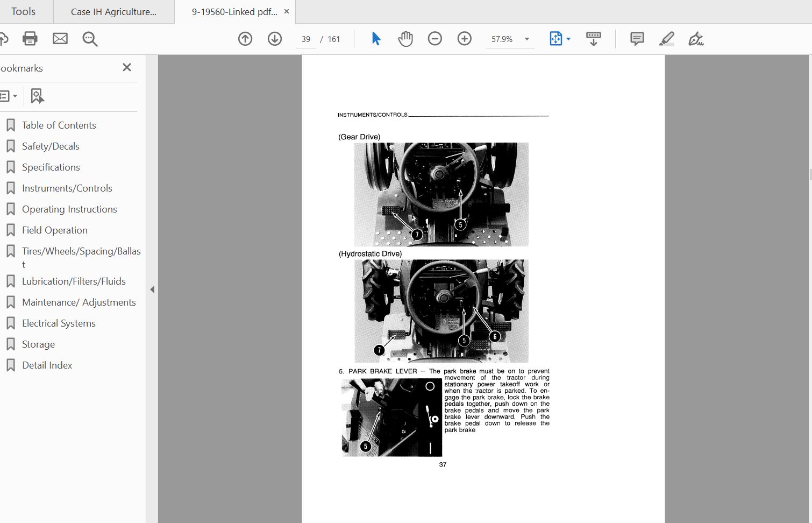Open Tires/Wheels/Spacing/Ballast bookmark
Screen dimensions: 812x523
81,258
